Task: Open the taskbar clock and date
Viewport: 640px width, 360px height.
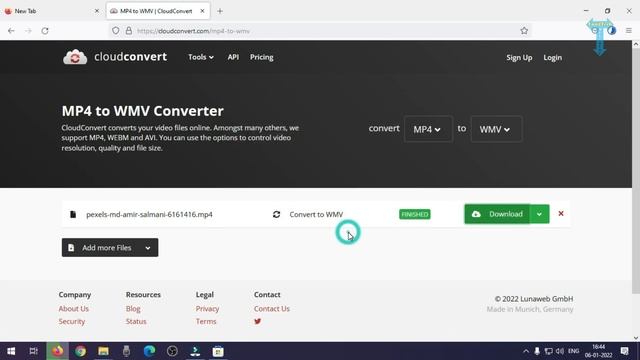Action: (598, 351)
